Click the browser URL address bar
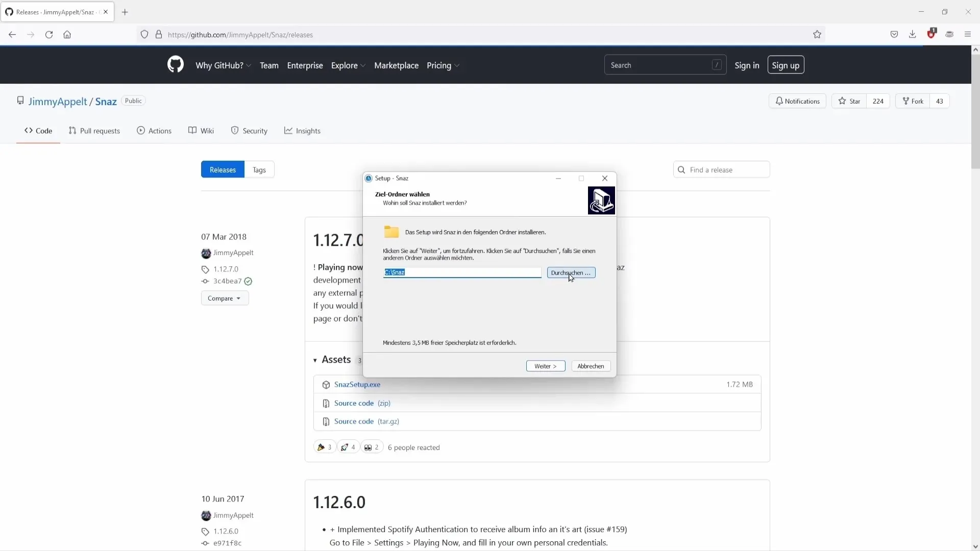The image size is (980, 551). (x=480, y=35)
